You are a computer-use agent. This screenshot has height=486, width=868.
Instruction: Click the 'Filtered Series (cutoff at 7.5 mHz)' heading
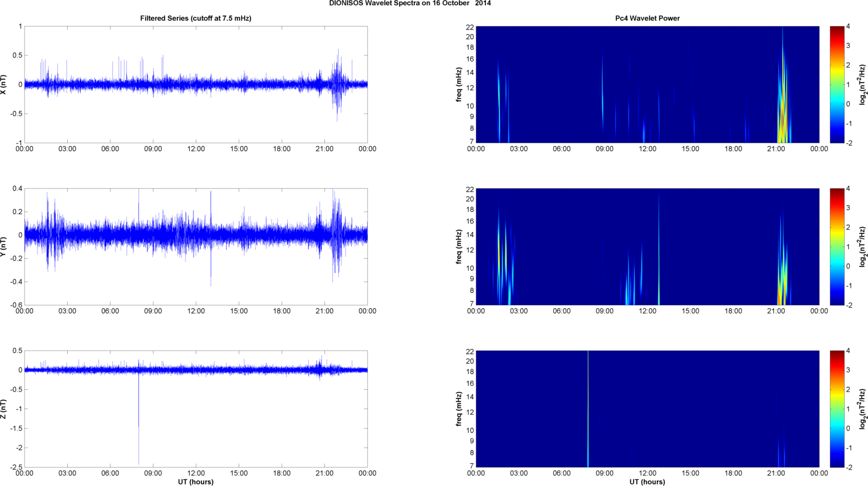click(196, 18)
